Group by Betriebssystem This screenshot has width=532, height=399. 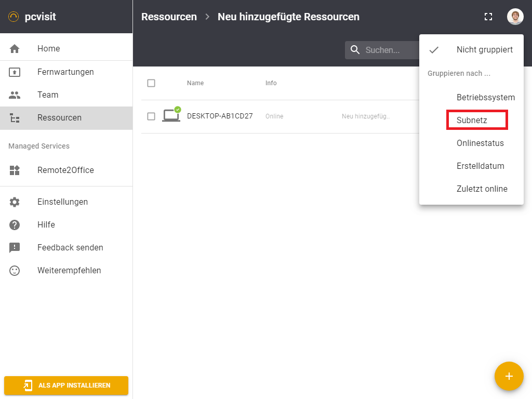coord(485,98)
